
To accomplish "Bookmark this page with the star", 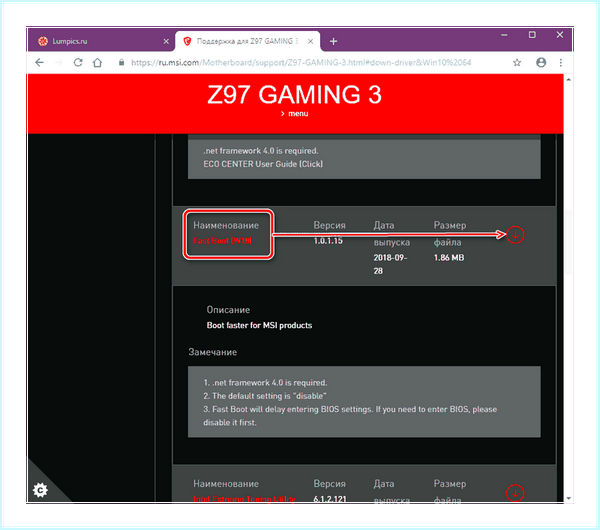I will (x=517, y=62).
